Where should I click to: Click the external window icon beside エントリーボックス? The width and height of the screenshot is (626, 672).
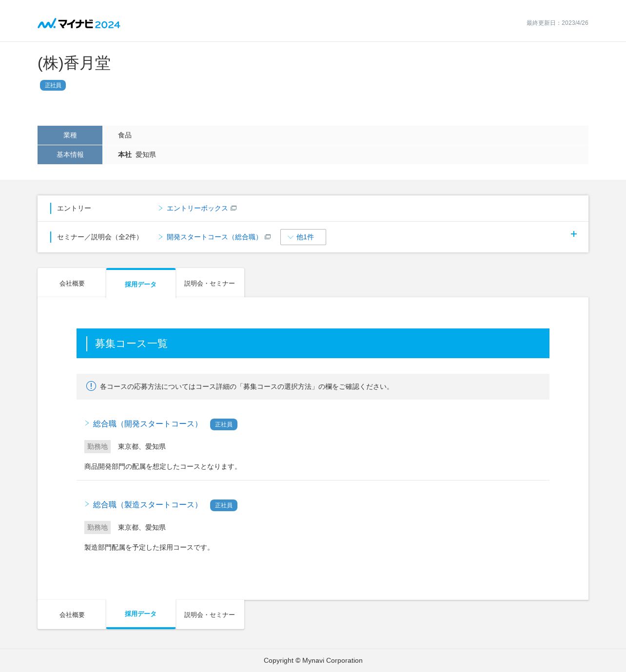234,208
